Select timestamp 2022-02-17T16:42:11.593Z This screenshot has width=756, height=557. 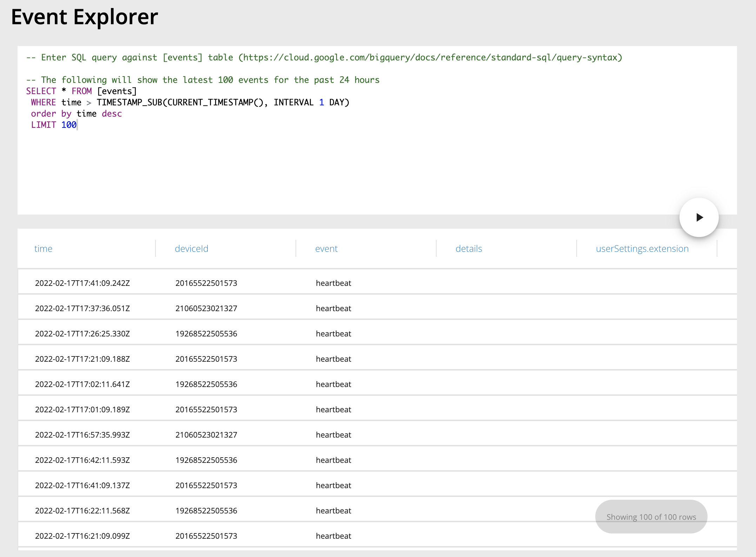point(82,460)
